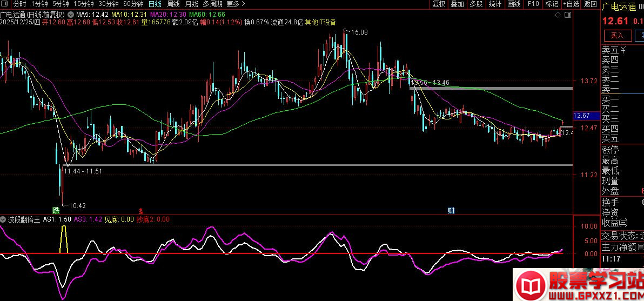Click the 标记 mark tool
644x301 pixels.
(x=552, y=4)
